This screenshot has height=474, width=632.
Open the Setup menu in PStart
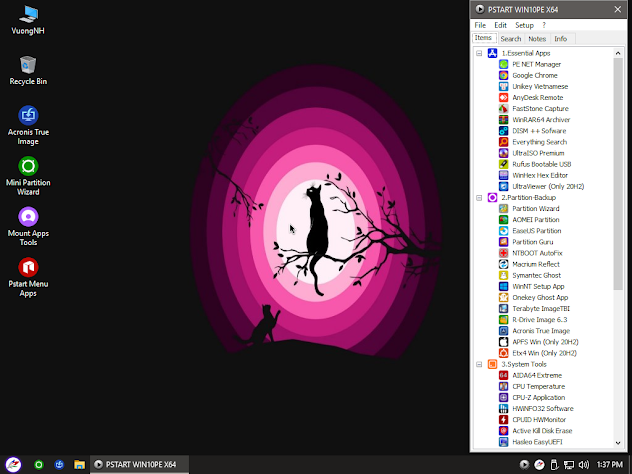point(523,24)
